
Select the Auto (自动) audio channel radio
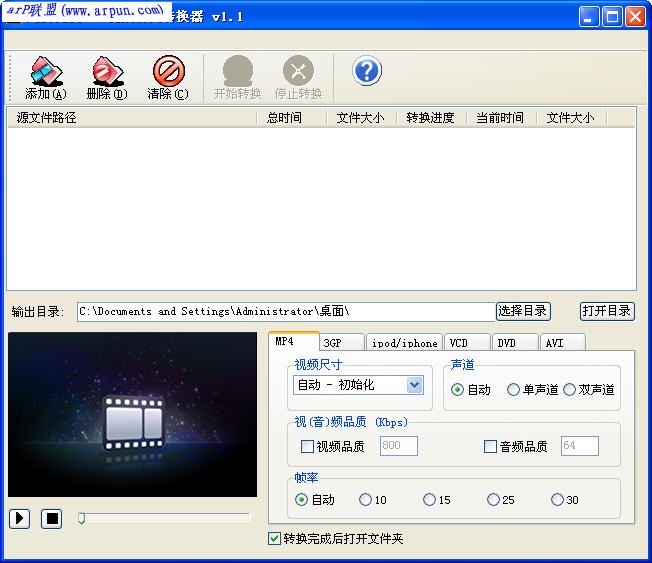click(457, 390)
